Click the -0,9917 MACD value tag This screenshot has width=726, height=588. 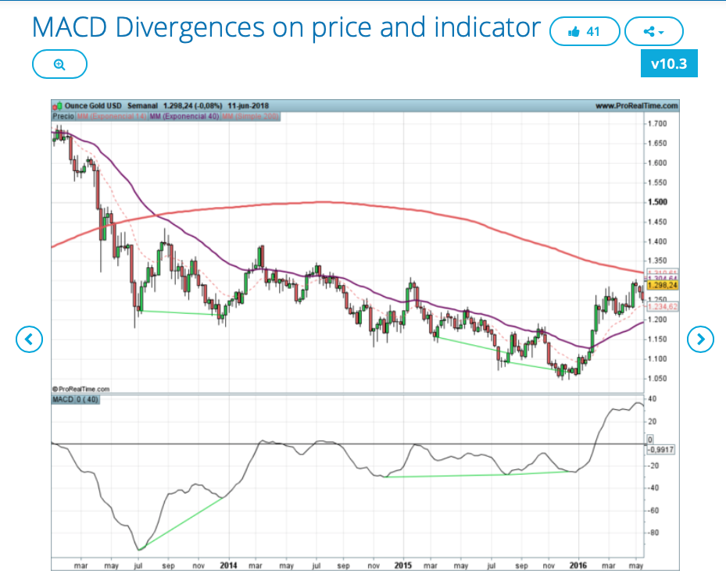(x=660, y=450)
